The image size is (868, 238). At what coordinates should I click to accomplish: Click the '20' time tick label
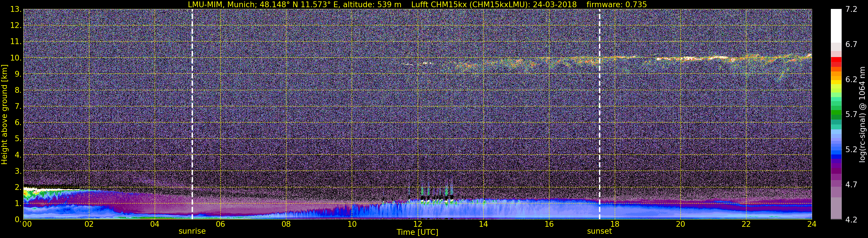(x=680, y=224)
